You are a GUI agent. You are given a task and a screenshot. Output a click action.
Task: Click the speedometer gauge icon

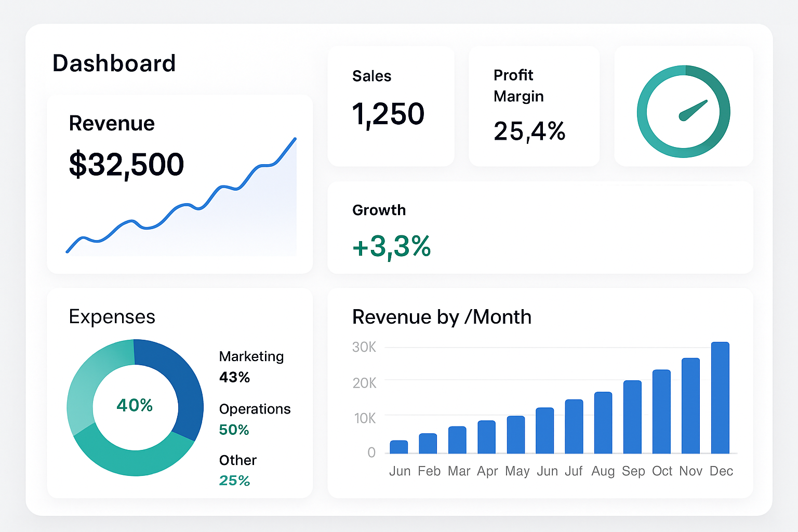click(683, 111)
